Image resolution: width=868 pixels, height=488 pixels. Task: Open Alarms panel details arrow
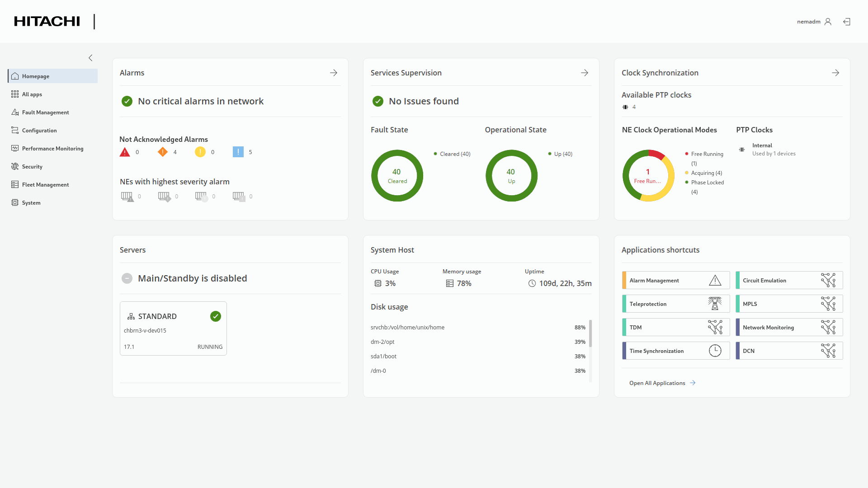[x=334, y=73]
